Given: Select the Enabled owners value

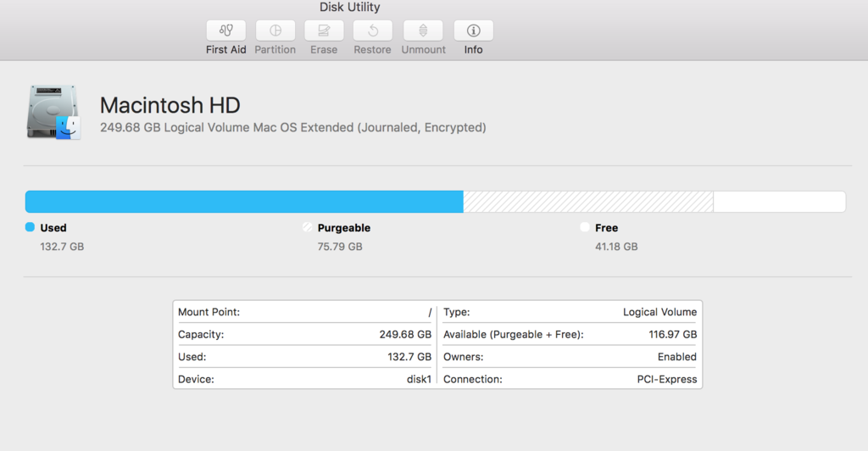Looking at the screenshot, I should (677, 357).
